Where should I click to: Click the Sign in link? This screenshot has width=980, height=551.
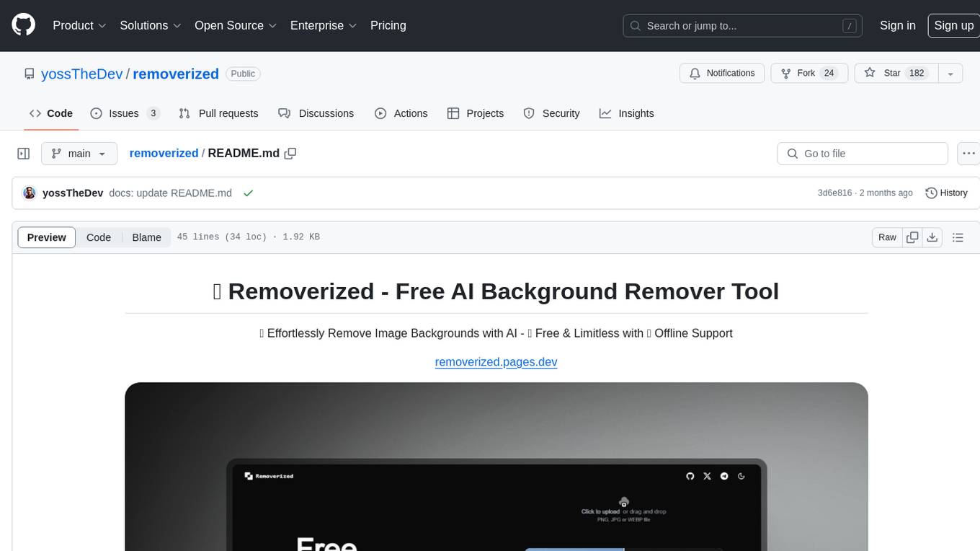[x=897, y=25]
